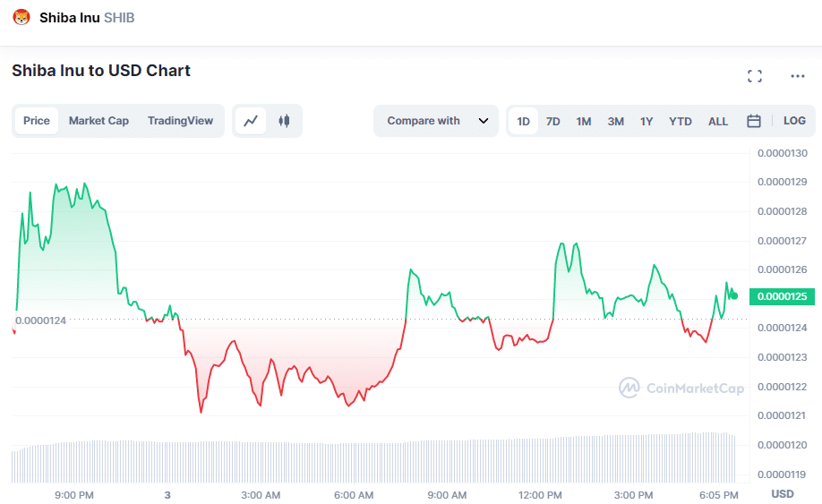Select the Market Cap tab
The image size is (822, 504).
click(x=98, y=121)
